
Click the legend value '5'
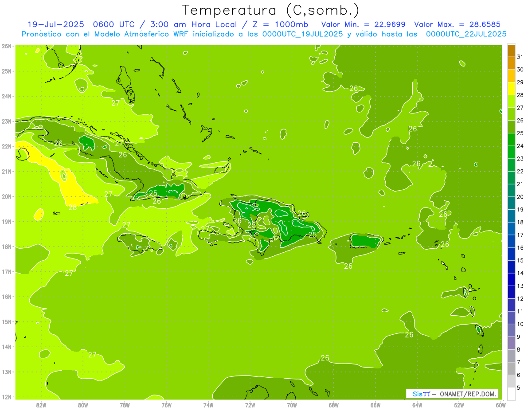(x=519, y=388)
